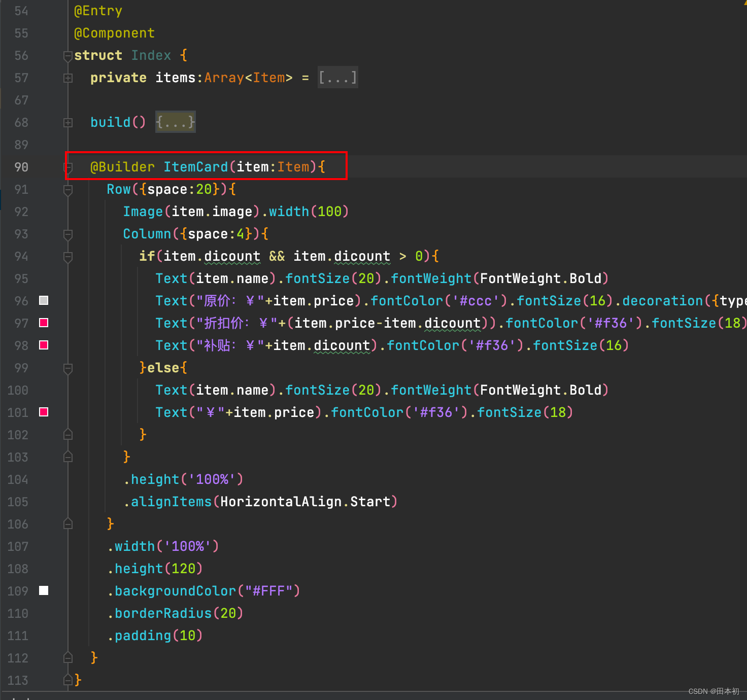Open the #f36 gutter color swatch on line 98
The image size is (747, 700).
[x=44, y=345]
